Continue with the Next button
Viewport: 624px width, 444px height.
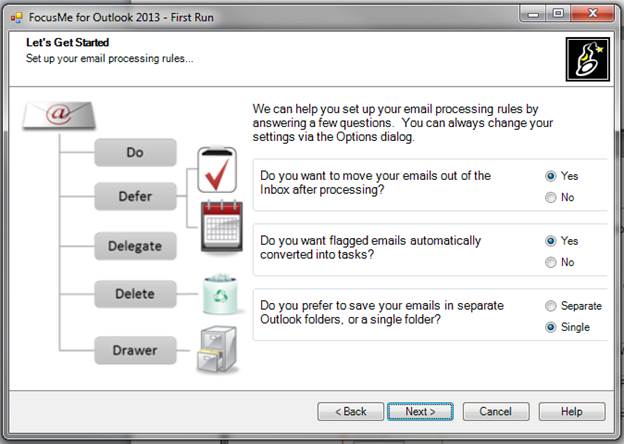[420, 411]
